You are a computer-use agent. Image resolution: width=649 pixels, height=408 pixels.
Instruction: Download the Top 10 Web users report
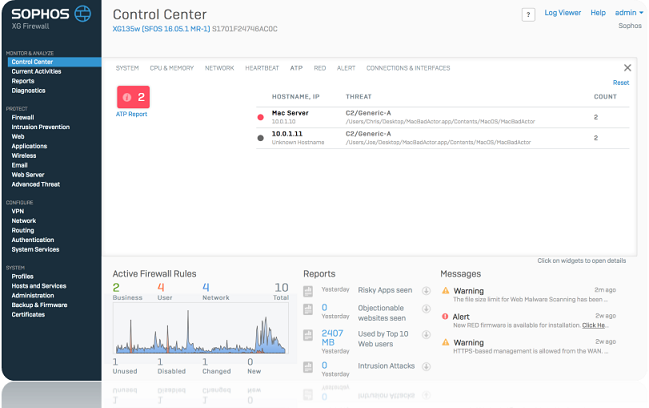click(x=426, y=334)
